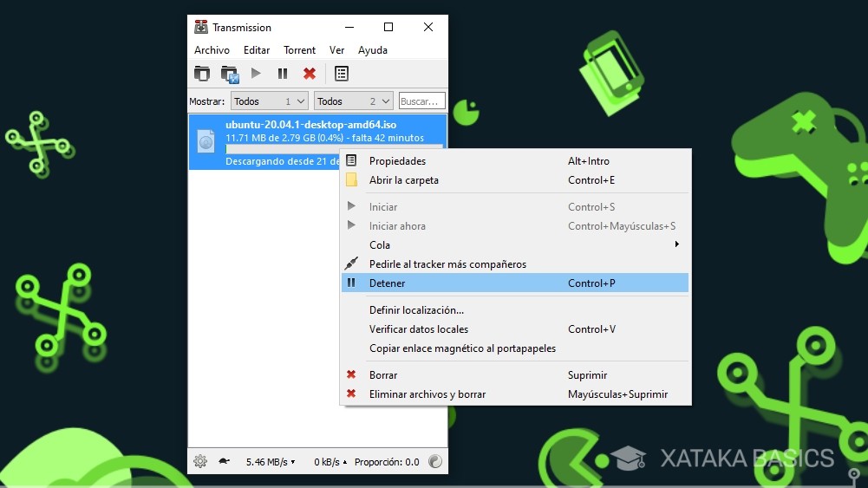Open torrent properties from the toolbar icon
Image resolution: width=868 pixels, height=488 pixels.
(x=342, y=74)
